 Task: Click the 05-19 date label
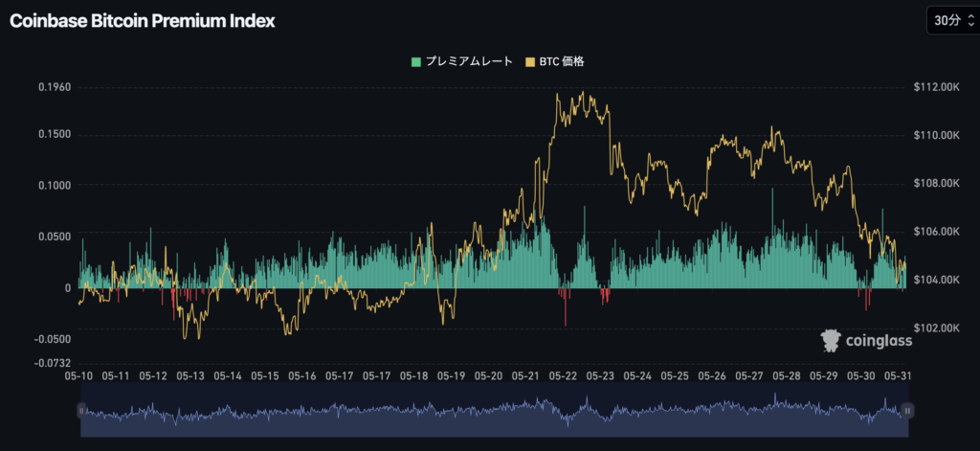point(451,376)
